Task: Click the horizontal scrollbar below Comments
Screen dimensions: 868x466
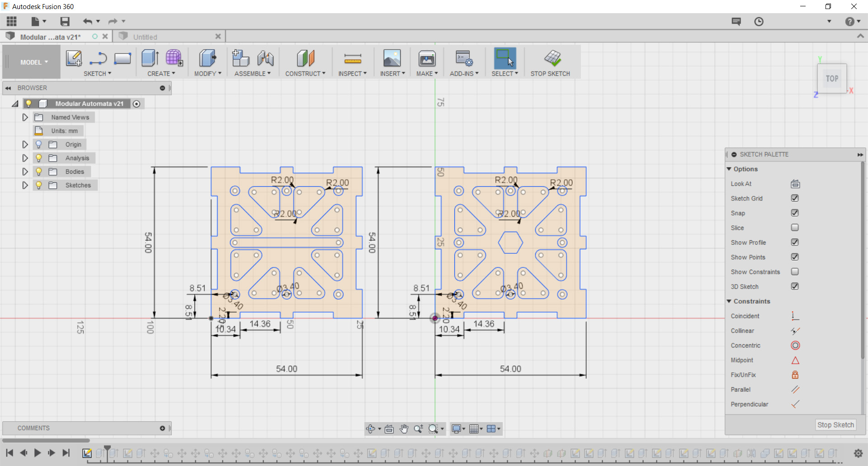Action: (x=46, y=440)
